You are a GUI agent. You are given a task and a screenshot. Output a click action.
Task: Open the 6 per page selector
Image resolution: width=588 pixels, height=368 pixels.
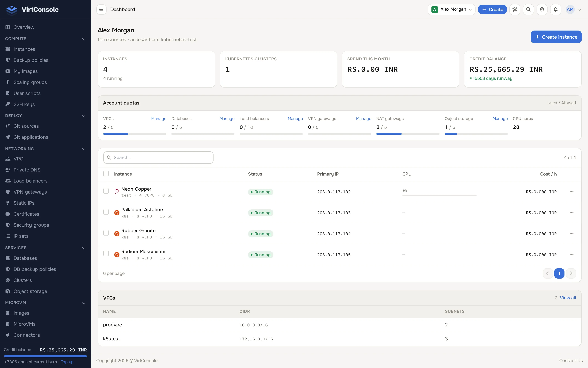114,273
